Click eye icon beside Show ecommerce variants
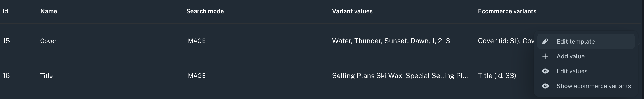This screenshot has height=99, width=644. click(x=545, y=86)
